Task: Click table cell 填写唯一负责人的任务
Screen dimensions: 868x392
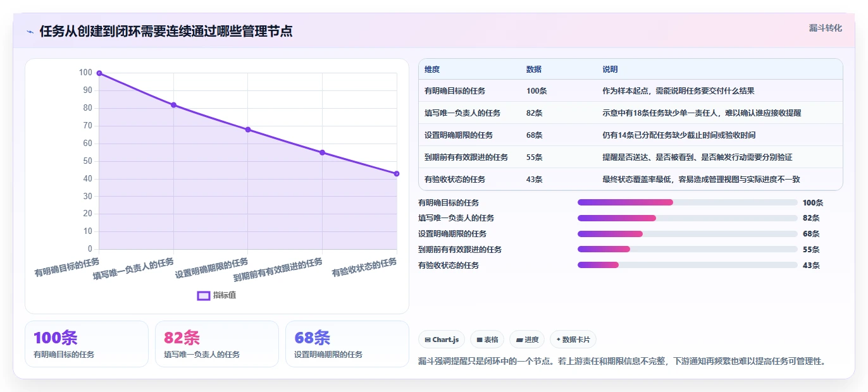Action: pyautogui.click(x=462, y=113)
